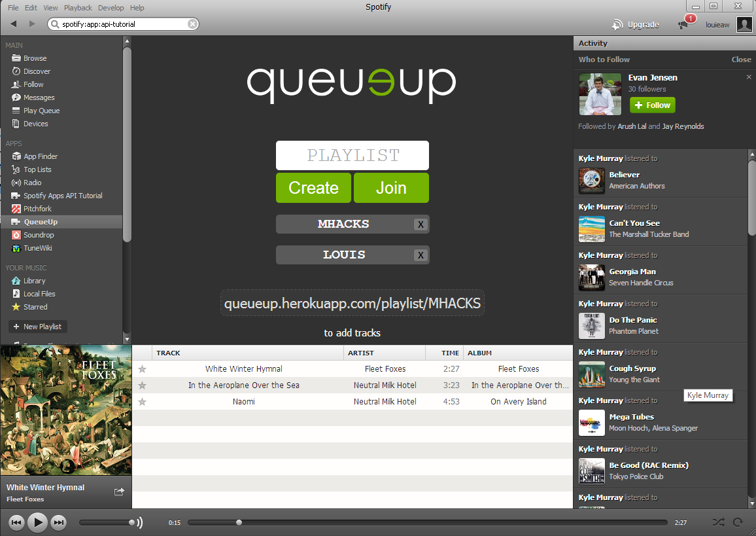Image resolution: width=756 pixels, height=536 pixels.
Task: Open Devices in the sidebar
Action: (36, 124)
